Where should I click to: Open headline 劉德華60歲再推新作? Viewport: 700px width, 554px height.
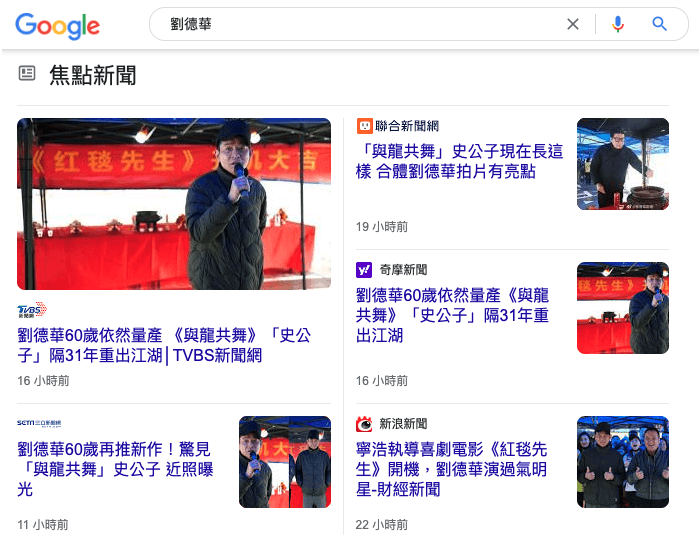(x=115, y=469)
